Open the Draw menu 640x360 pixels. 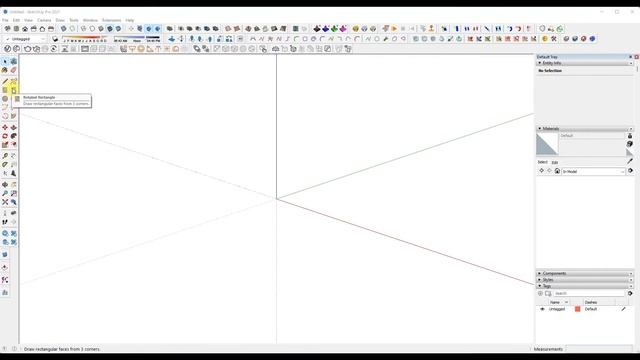[x=60, y=20]
